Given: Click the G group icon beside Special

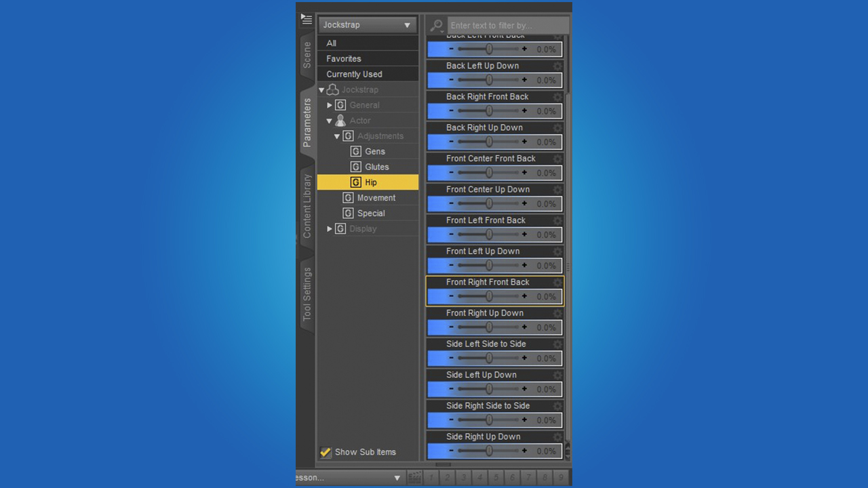Looking at the screenshot, I should tap(348, 213).
